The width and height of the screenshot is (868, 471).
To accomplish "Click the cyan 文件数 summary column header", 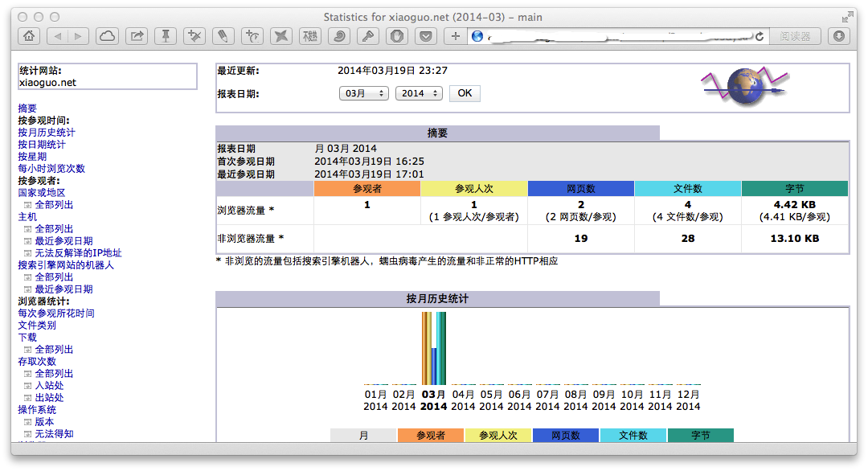I will point(688,189).
